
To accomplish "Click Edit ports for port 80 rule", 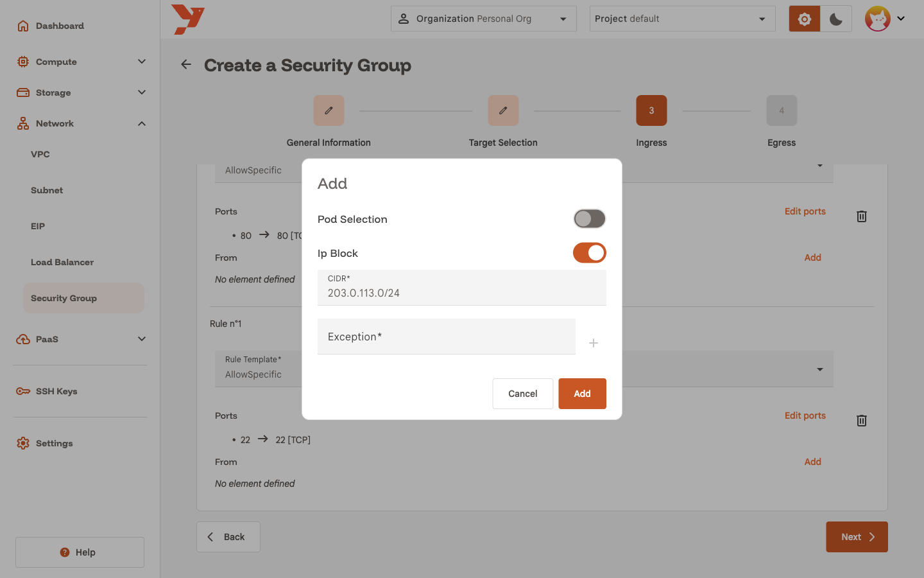I will pyautogui.click(x=805, y=211).
